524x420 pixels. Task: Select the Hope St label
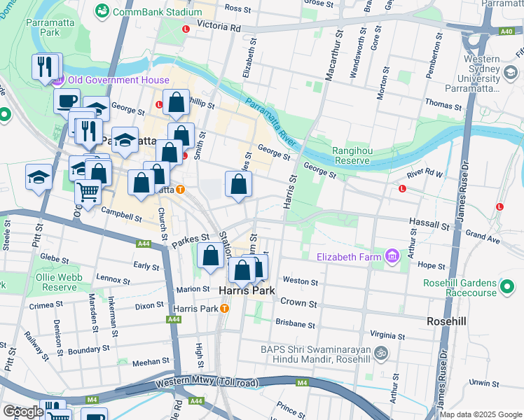pyautogui.click(x=432, y=265)
